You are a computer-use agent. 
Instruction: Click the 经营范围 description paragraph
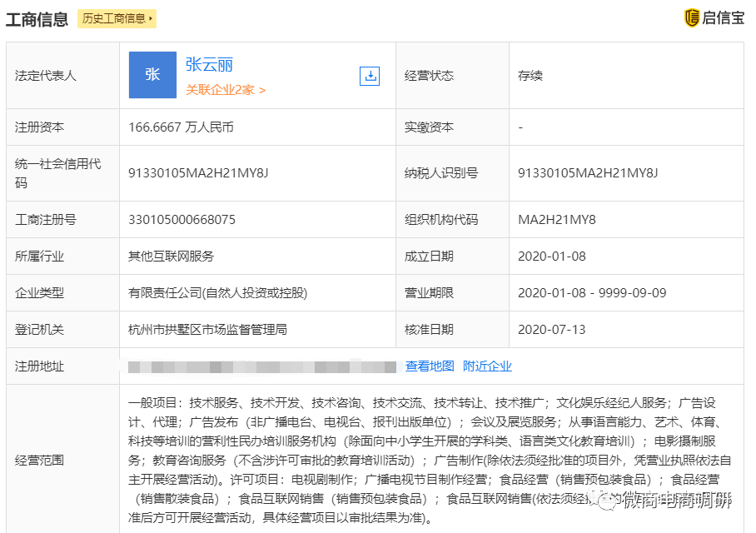click(x=430, y=461)
